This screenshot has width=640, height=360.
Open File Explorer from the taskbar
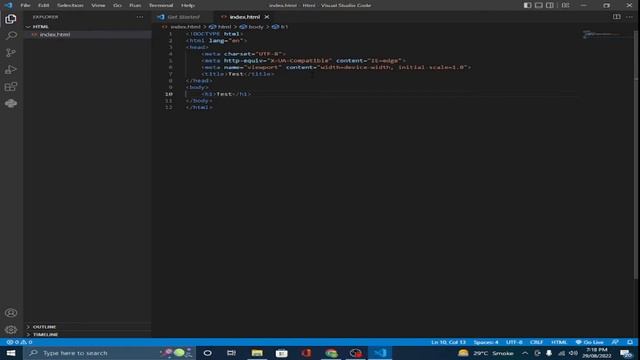257,353
